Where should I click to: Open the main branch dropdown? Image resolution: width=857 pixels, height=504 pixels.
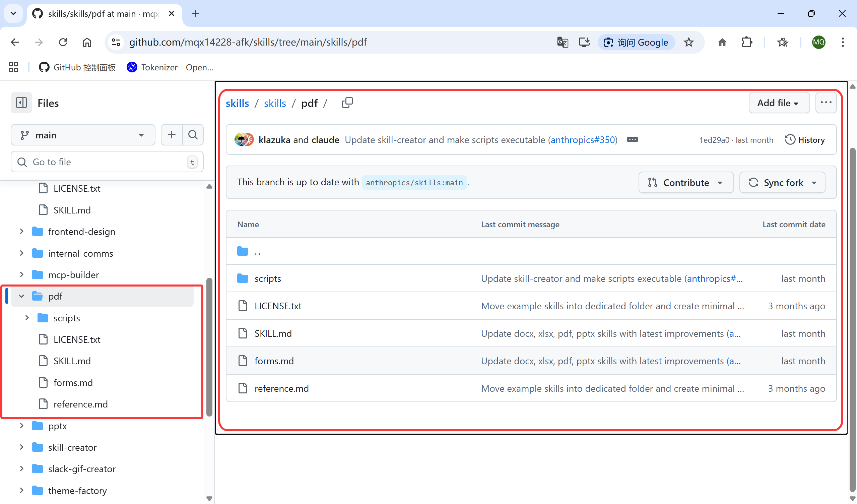point(83,135)
